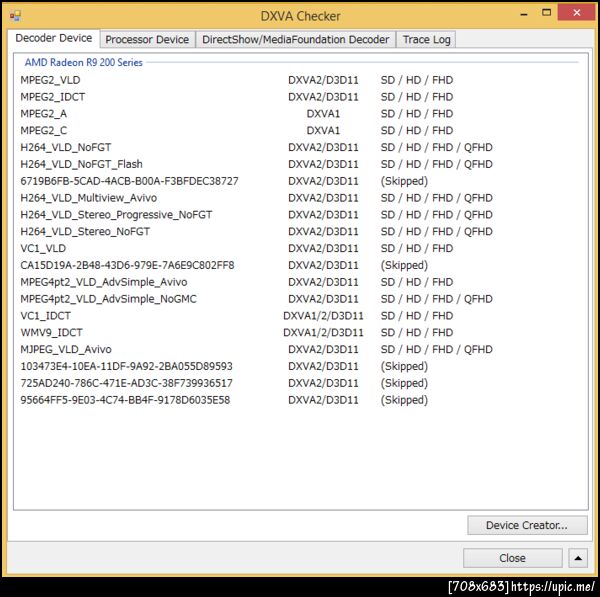Click SD / HD / FHD in VC1_VLD row
Screen dimensions: 600x597
(x=417, y=248)
